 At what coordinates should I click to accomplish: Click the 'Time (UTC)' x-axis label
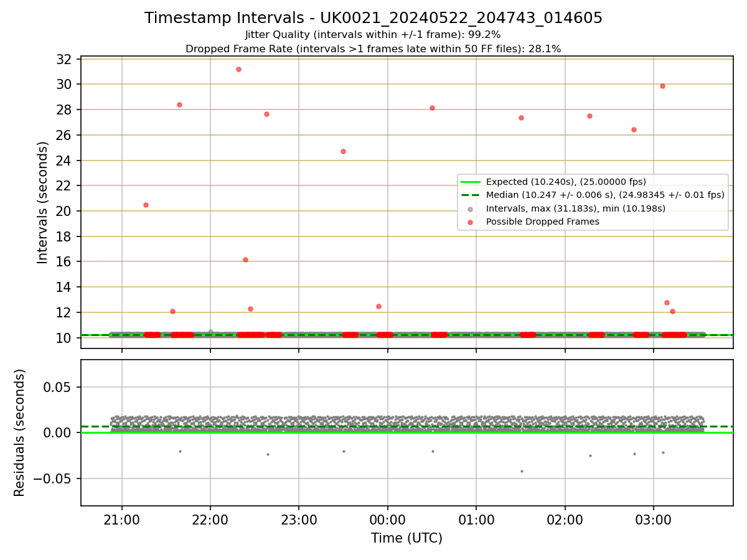coord(406,538)
